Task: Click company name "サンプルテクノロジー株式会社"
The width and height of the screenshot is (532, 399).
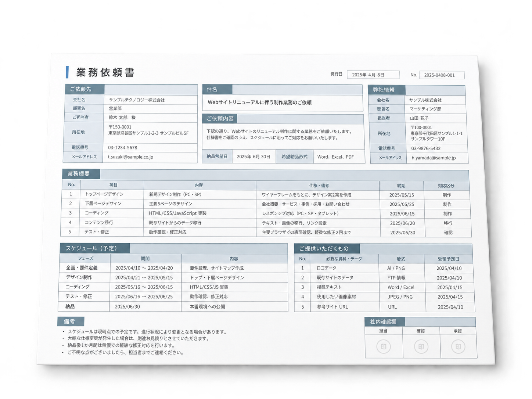Action: (137, 100)
